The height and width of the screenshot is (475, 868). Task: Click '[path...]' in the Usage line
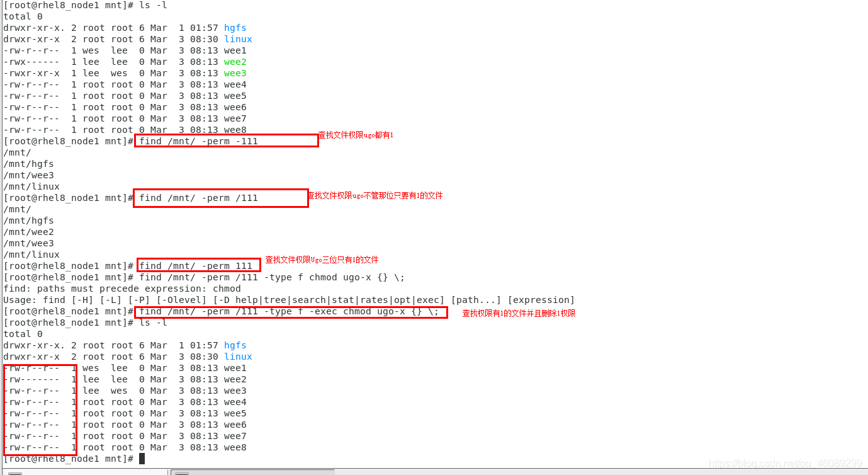click(476, 300)
